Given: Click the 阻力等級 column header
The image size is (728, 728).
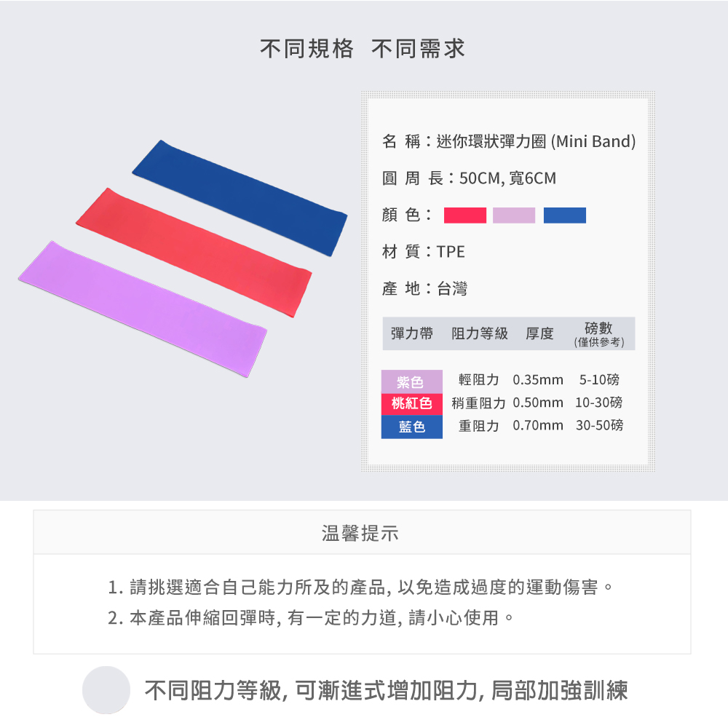Looking at the screenshot, I should pos(479,333).
